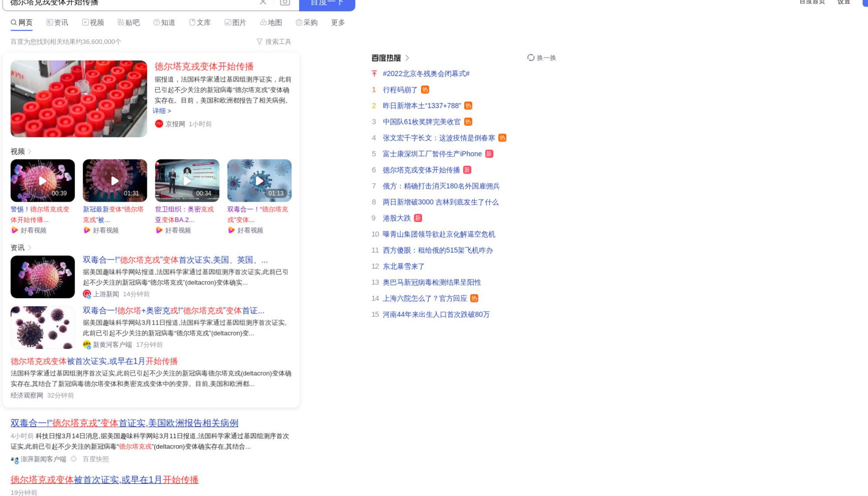Image resolution: width=868 pixels, height=496 pixels.
Task: Click the 热 badge beside 行程码崩了
Action: point(425,90)
